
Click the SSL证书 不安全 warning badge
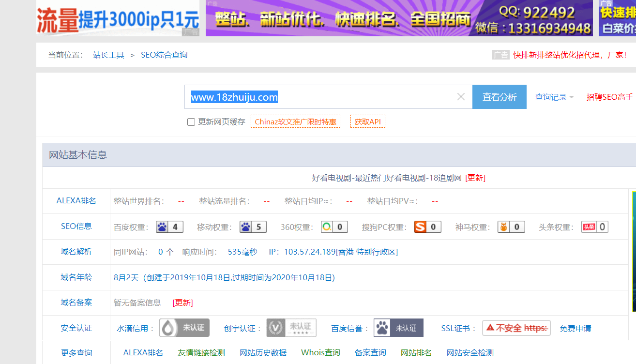click(516, 328)
